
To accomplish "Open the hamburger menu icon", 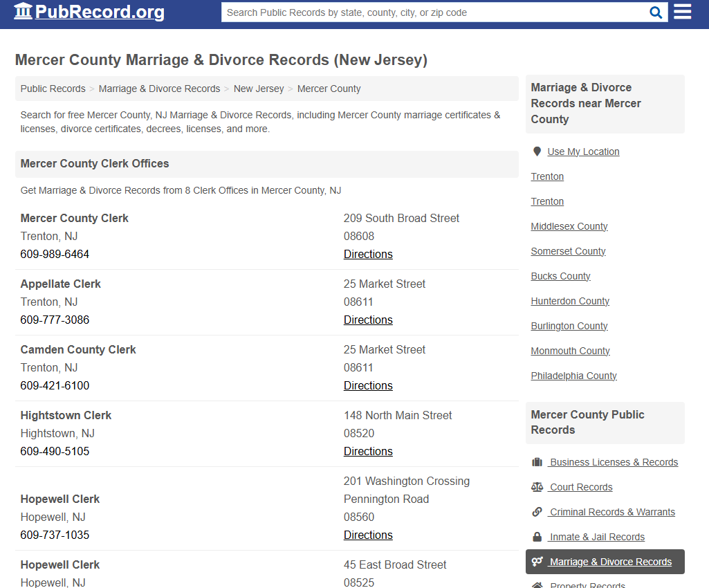I will click(683, 12).
